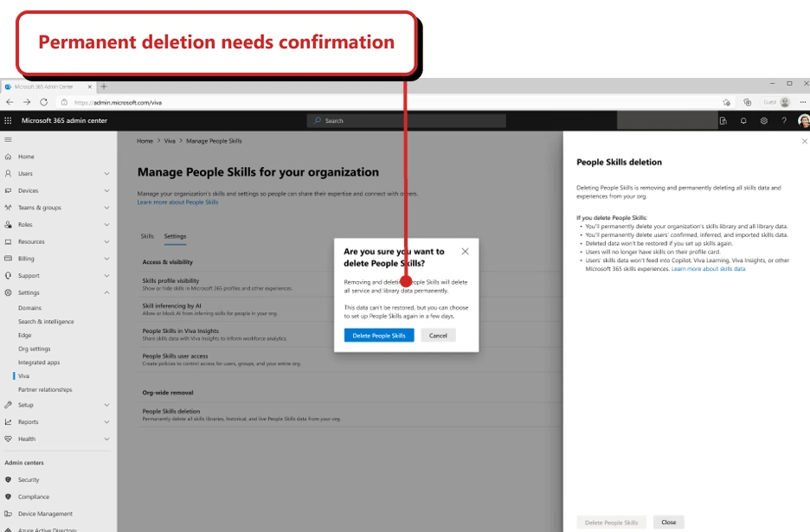Select Viva in sidebar
Viewport: 810px width, 532px height.
pos(23,376)
